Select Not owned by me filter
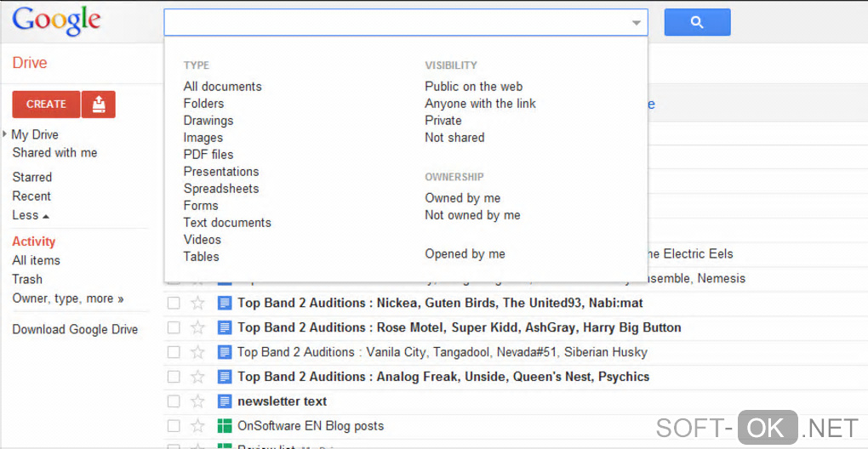Screen dimensions: 868x449 [473, 215]
